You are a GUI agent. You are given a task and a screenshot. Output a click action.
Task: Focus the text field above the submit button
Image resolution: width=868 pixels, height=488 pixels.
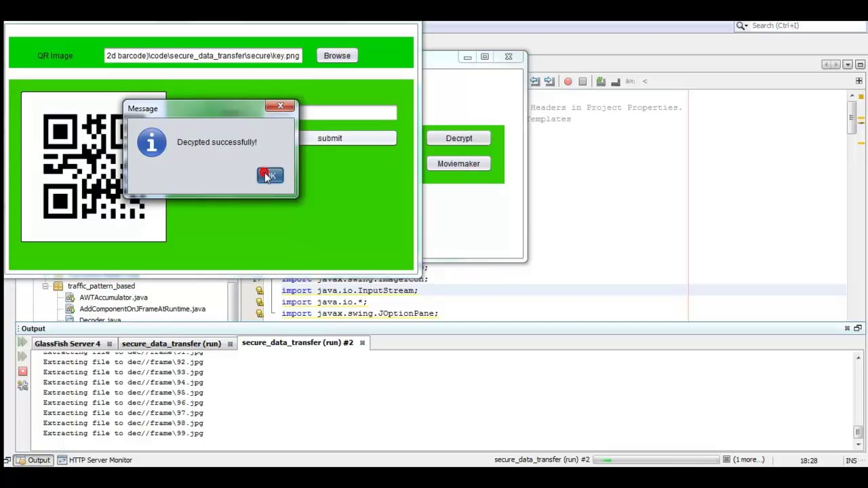(347, 113)
